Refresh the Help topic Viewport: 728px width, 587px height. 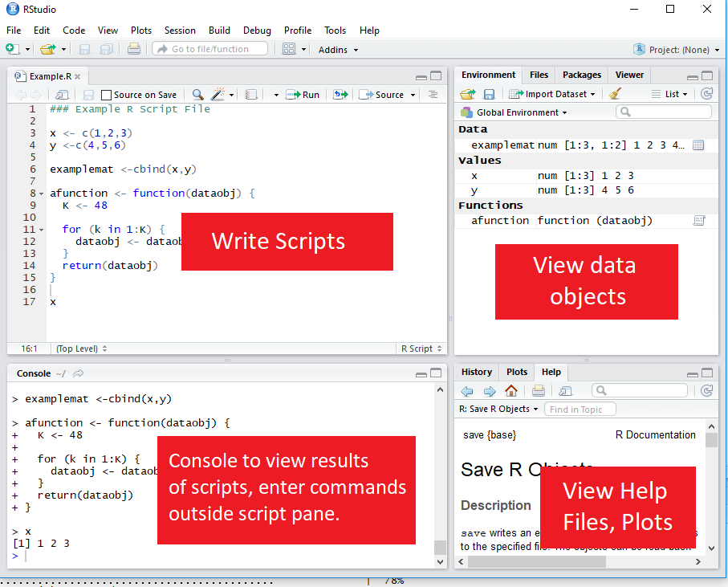click(x=706, y=390)
